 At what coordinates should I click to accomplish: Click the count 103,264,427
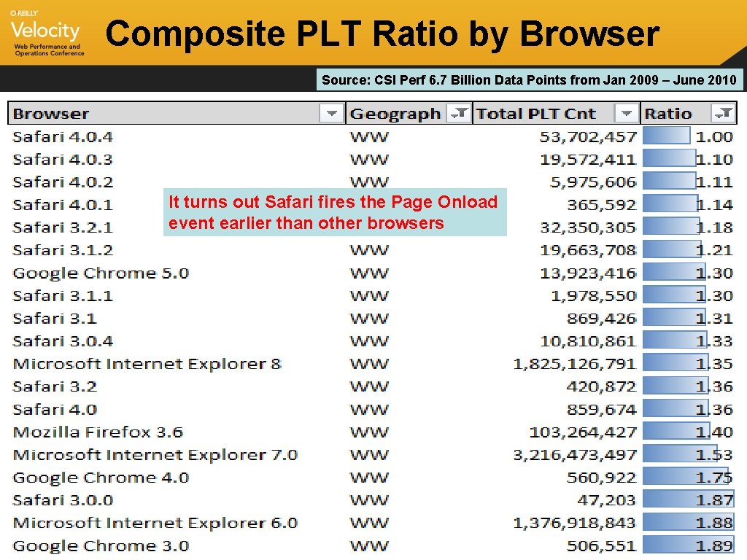(x=583, y=433)
